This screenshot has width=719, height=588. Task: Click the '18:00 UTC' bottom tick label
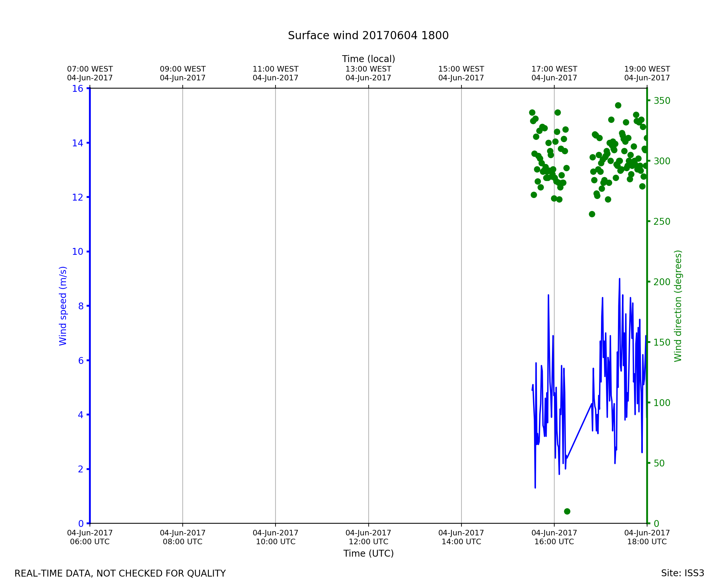point(647,542)
